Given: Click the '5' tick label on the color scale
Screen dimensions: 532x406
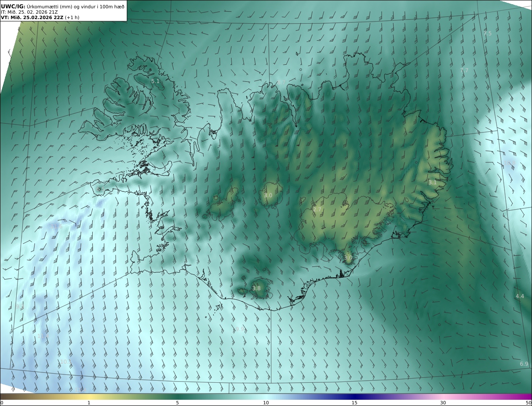Looking at the screenshot, I should (177, 403).
